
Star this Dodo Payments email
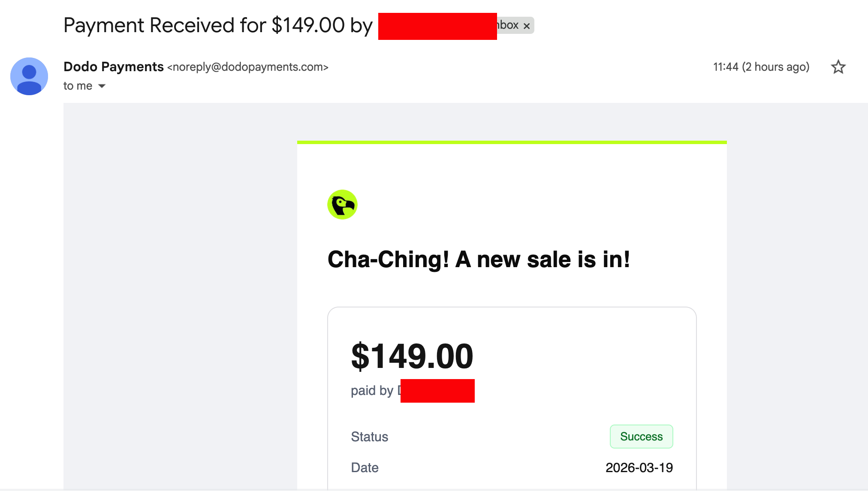click(838, 67)
